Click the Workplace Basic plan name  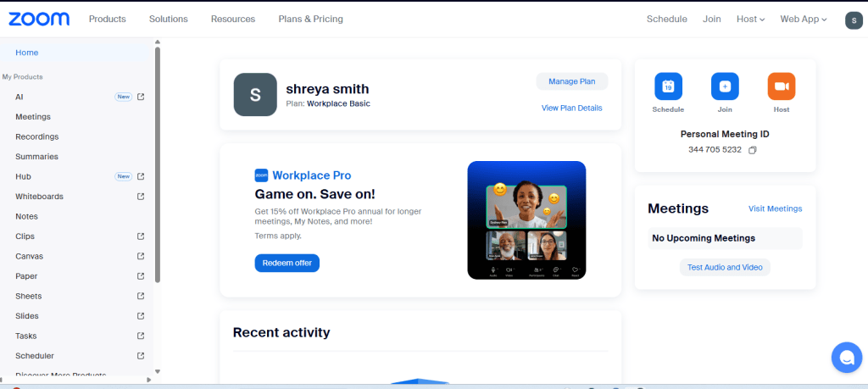(x=339, y=103)
